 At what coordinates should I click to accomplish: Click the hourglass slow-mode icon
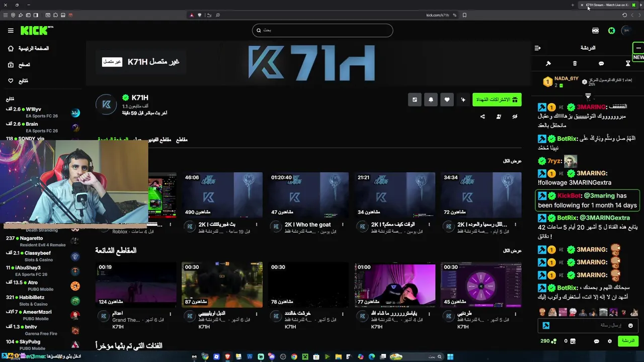coord(628,64)
